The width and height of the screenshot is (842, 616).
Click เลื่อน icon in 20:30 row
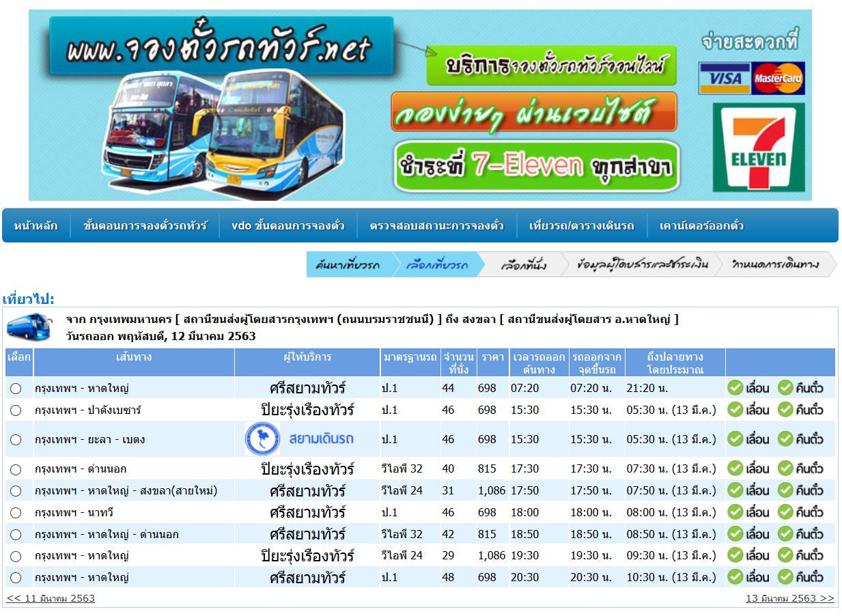coord(735,577)
